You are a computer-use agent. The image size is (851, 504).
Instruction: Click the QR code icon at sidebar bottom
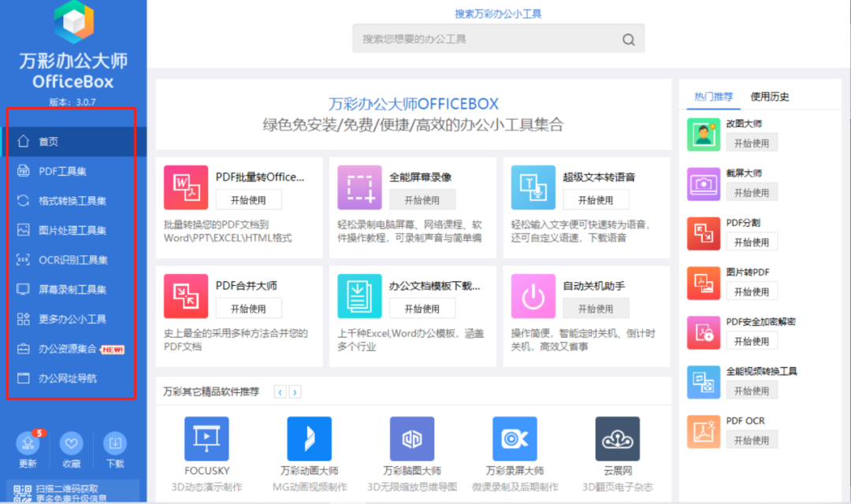[22, 493]
